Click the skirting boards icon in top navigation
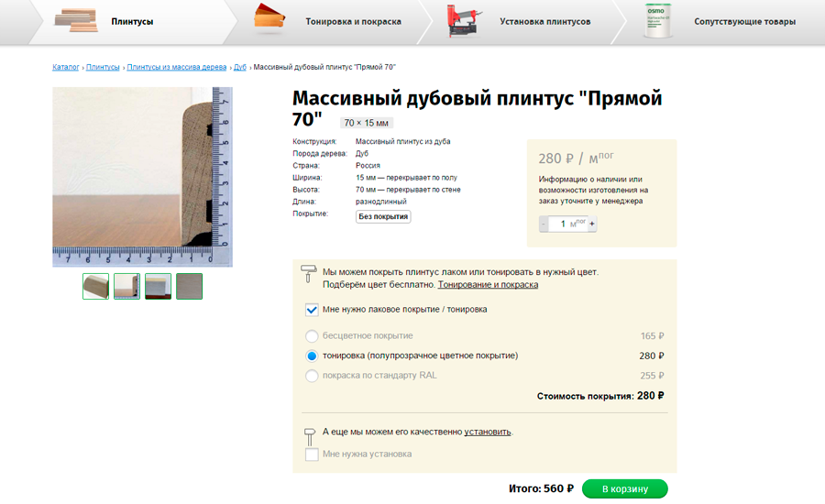This screenshot has width=825, height=504. click(x=75, y=20)
